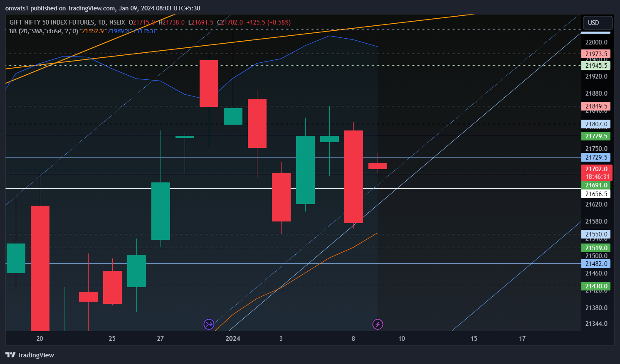Click the 2024 label on the time axis
Image resolution: width=620 pixels, height=364 pixels.
tap(233, 339)
